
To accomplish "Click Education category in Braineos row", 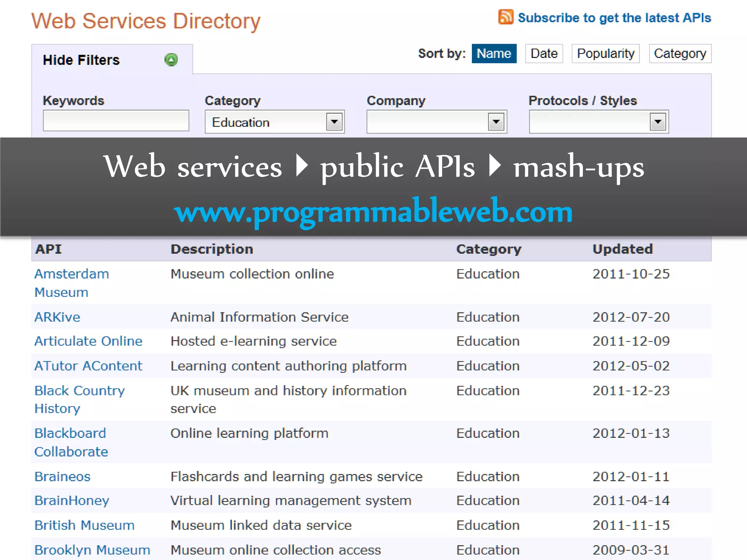I will [x=488, y=477].
